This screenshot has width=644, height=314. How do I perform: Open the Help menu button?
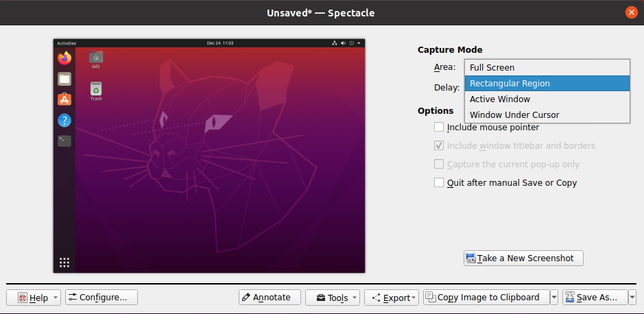click(x=34, y=298)
